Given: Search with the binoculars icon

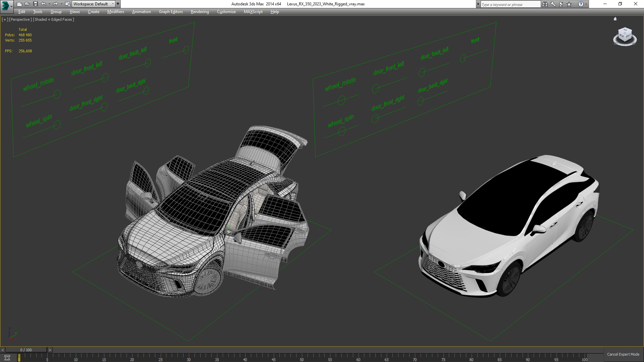Looking at the screenshot, I should point(545,4).
